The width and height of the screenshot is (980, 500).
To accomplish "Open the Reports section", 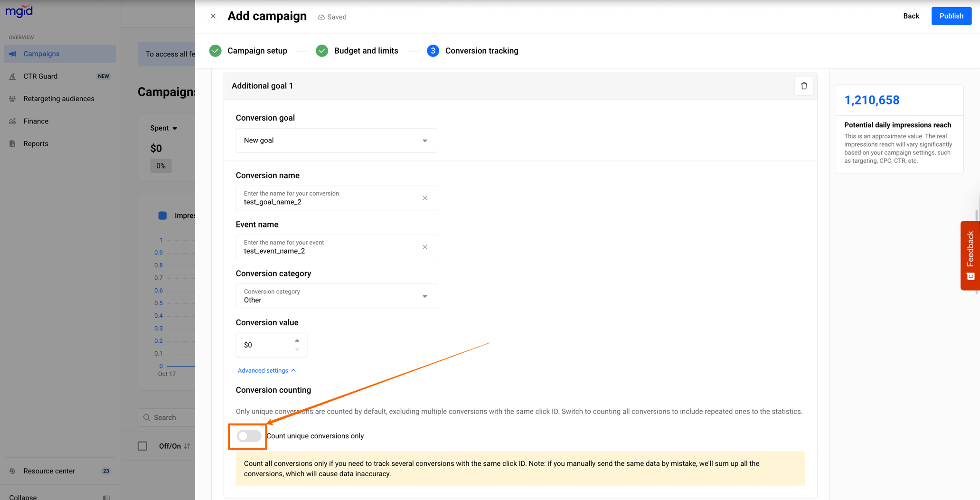I will click(36, 143).
